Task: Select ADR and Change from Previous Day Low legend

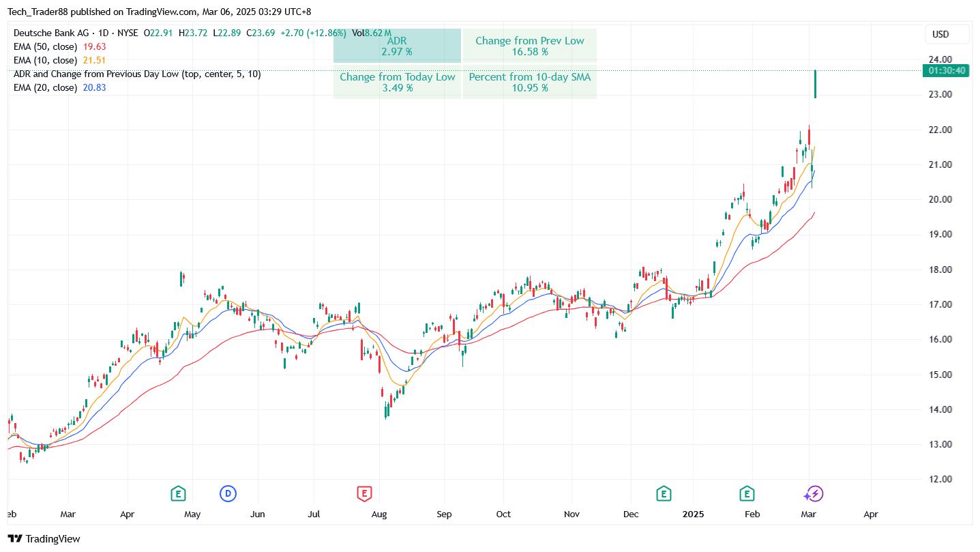Action: click(137, 74)
